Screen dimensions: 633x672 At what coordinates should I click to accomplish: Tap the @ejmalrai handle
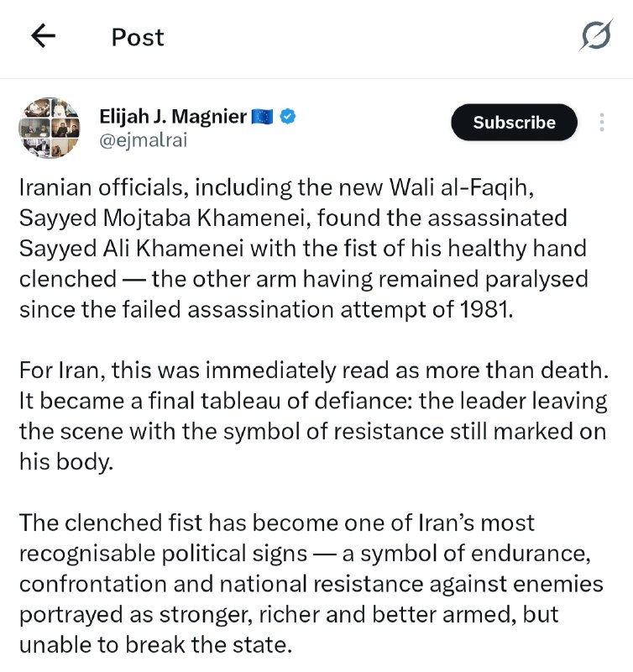pyautogui.click(x=144, y=140)
